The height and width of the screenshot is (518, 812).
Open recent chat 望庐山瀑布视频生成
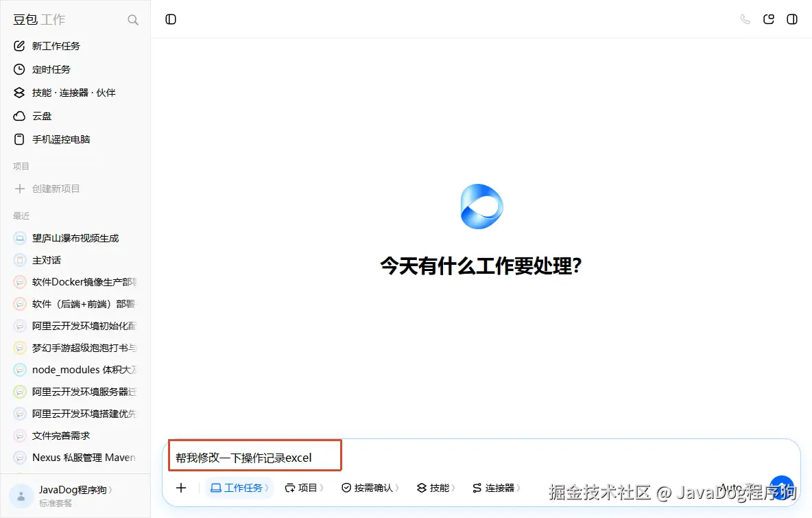tap(75, 238)
